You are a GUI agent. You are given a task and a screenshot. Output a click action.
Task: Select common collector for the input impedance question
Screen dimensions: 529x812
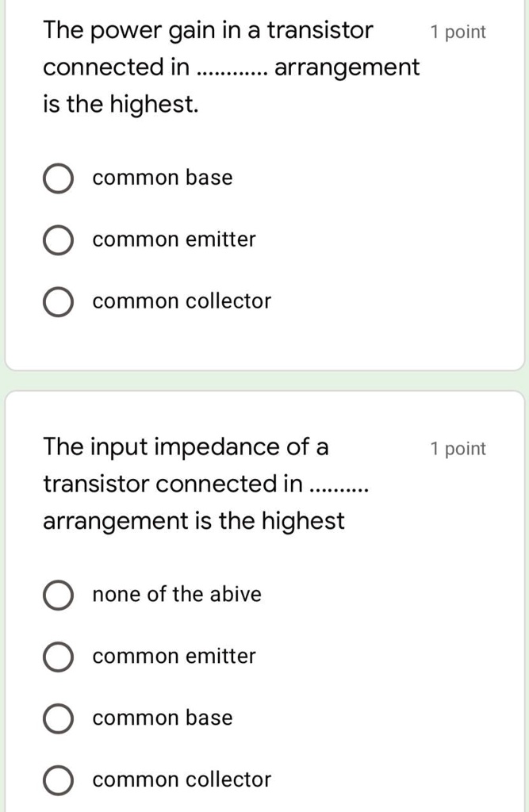coord(58,780)
